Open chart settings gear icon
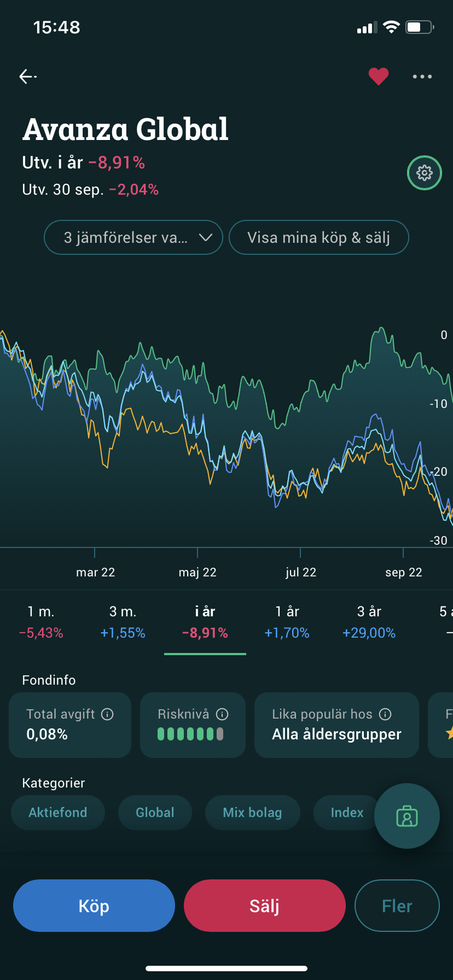 (425, 173)
